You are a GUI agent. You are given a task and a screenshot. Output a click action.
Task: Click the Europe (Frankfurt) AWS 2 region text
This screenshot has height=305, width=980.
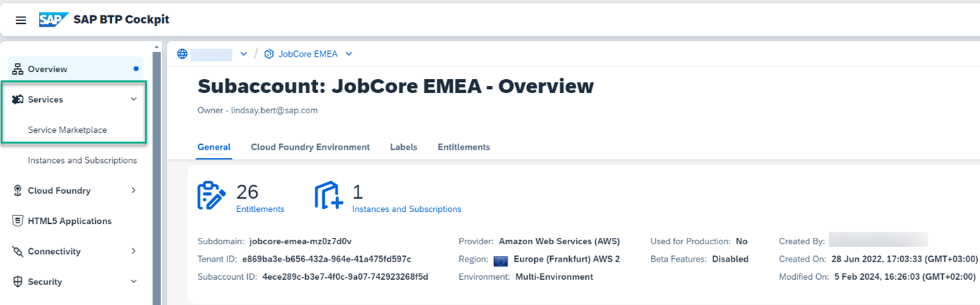coord(566,259)
